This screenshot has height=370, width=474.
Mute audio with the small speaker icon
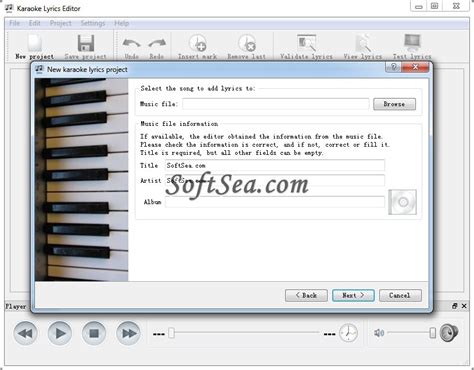[379, 333]
